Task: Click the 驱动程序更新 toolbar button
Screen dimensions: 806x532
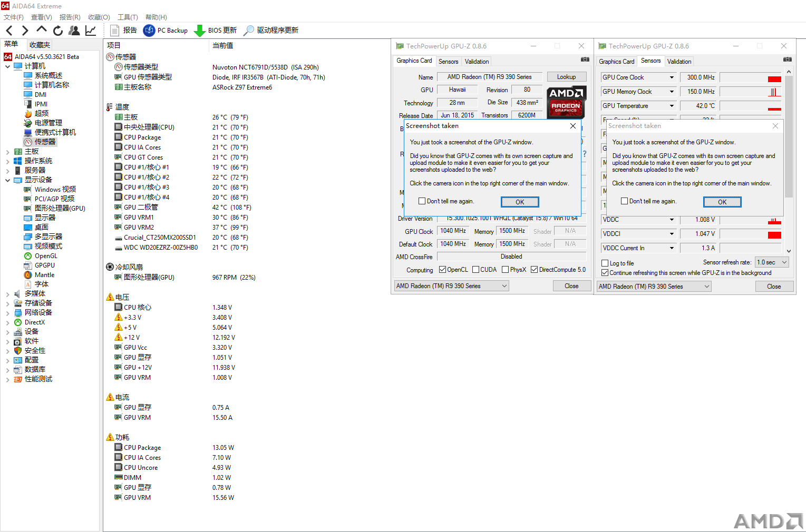Action: (271, 31)
